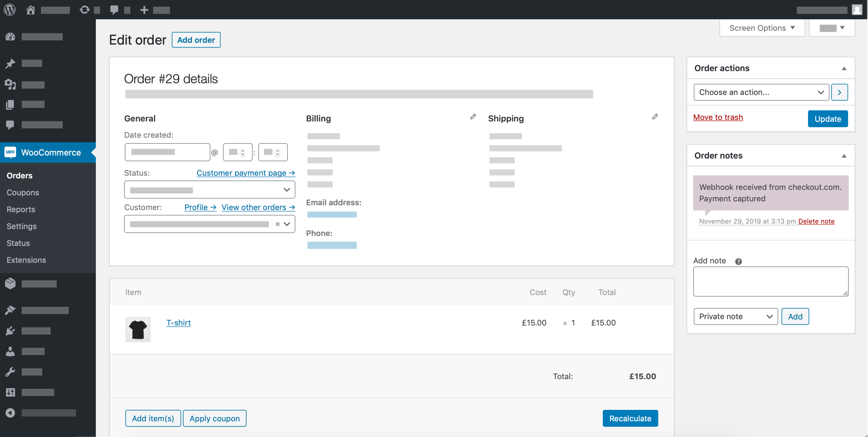Click the comments bubble in admin bar
This screenshot has width=868, height=437.
coord(114,10)
